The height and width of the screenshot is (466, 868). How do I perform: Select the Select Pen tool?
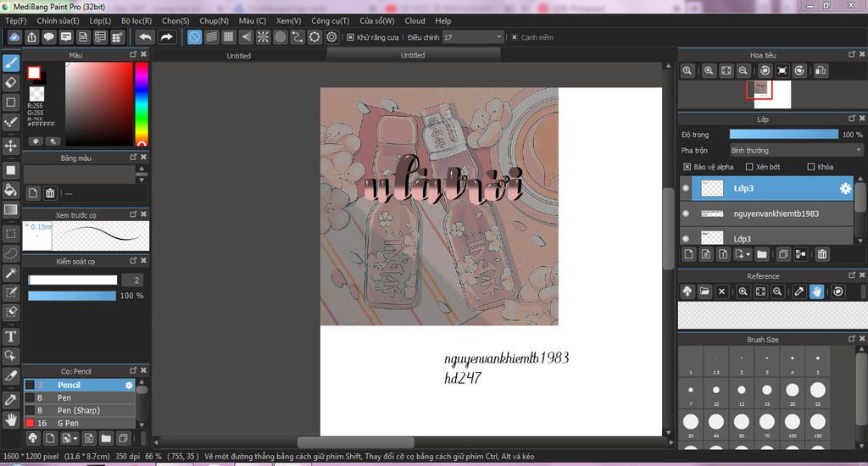[x=11, y=293]
